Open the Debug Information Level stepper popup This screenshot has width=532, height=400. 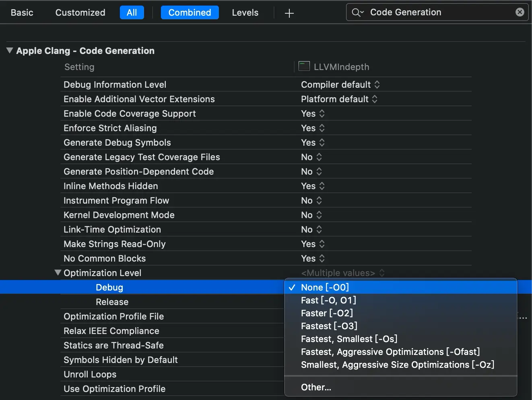(377, 85)
